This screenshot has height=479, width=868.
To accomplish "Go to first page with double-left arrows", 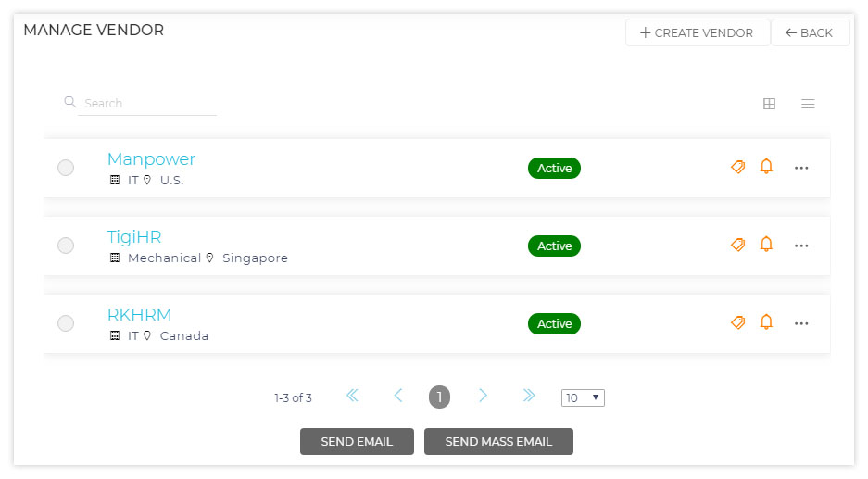I will coord(352,396).
